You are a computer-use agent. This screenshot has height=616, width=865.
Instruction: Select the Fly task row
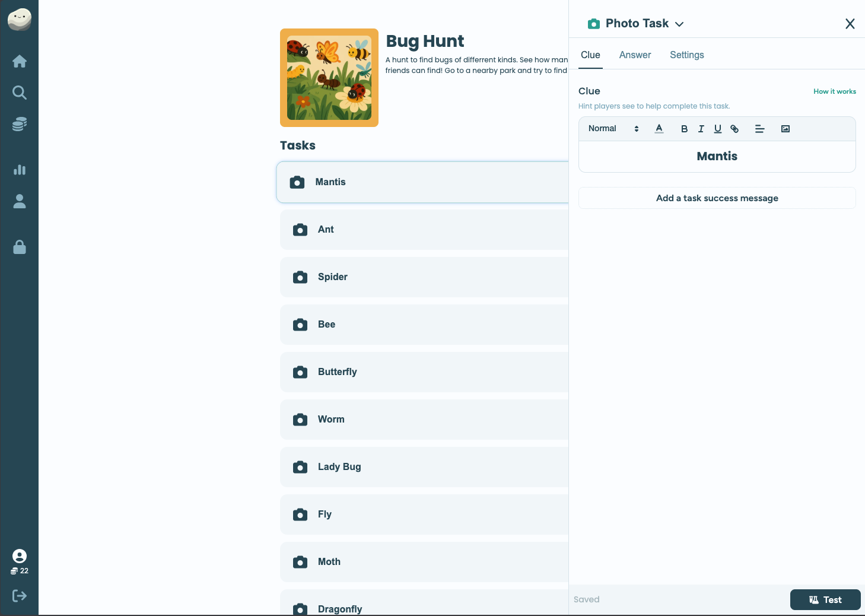pos(424,515)
